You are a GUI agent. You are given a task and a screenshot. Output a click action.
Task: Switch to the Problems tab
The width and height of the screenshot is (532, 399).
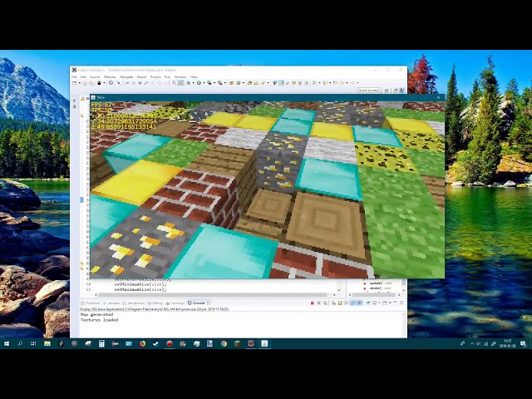tap(91, 303)
